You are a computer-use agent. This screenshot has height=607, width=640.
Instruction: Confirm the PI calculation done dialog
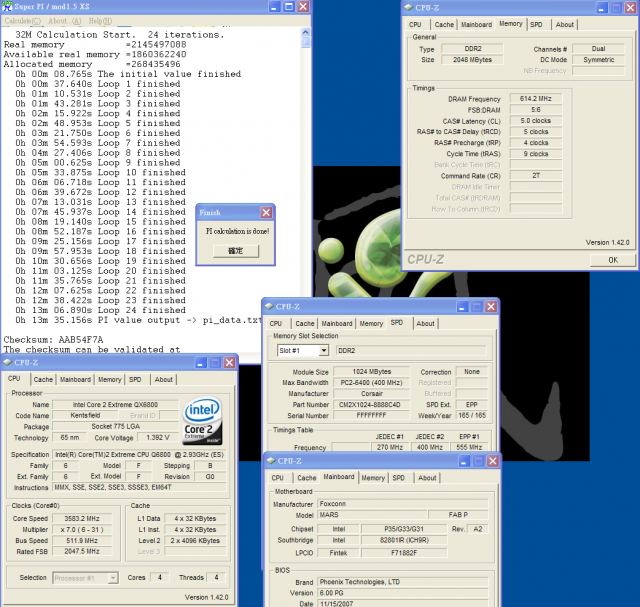236,251
